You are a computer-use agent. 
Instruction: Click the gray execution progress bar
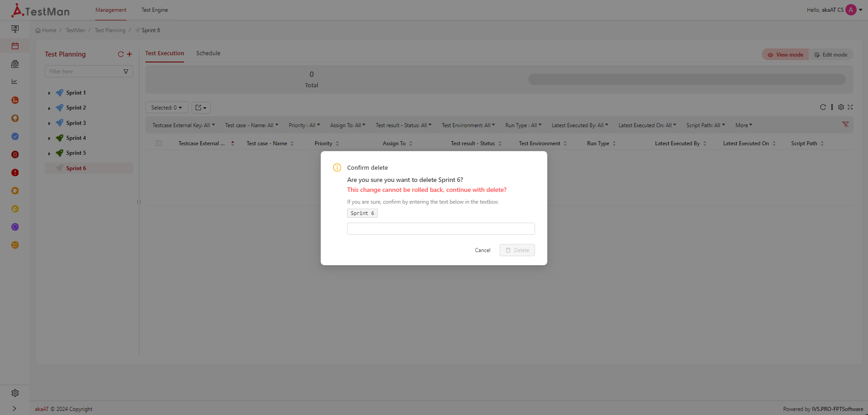[x=687, y=80]
